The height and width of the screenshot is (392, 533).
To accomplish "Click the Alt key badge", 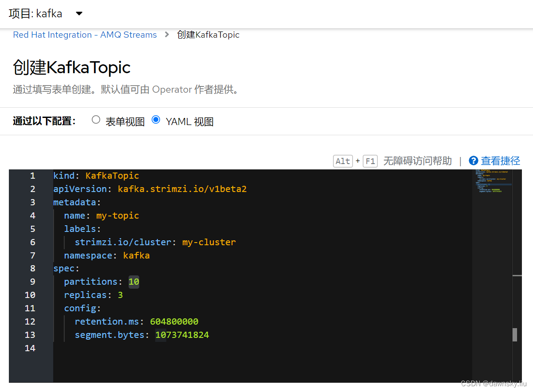I will 343,161.
